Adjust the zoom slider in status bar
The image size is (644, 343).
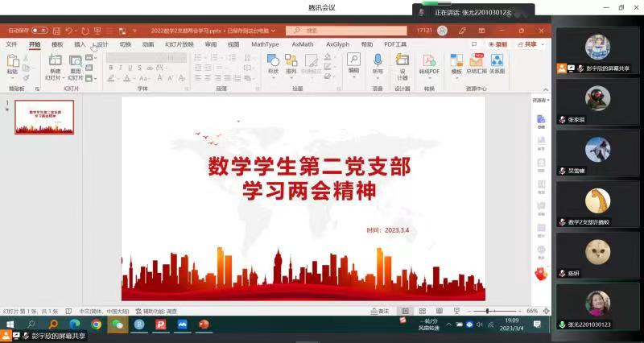click(x=487, y=311)
